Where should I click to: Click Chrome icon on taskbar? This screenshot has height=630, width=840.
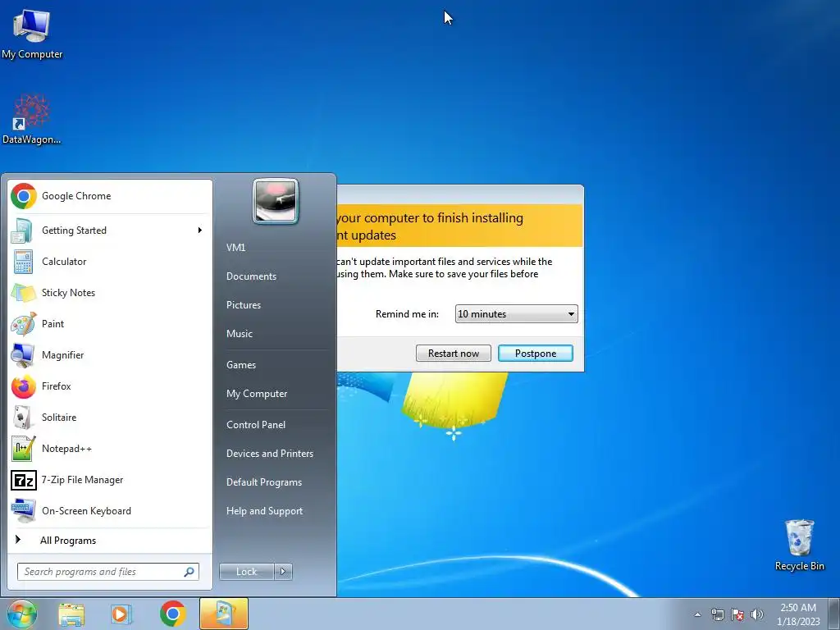172,614
